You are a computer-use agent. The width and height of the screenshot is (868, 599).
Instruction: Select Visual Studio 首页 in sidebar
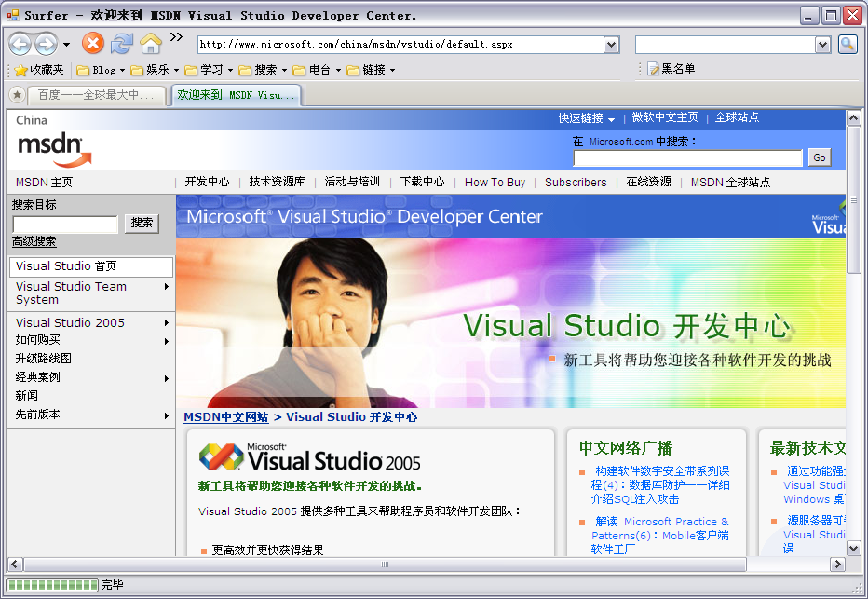[91, 266]
